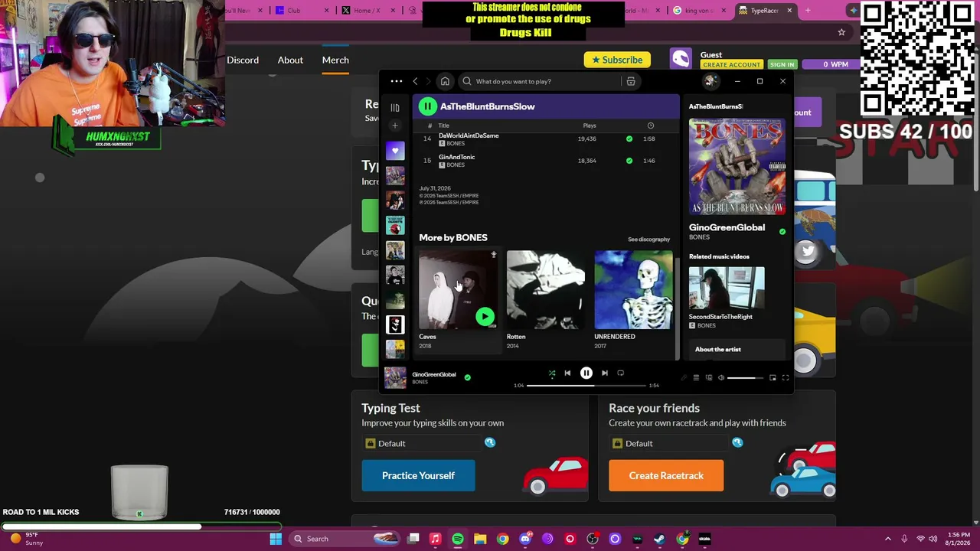Toggle saved checkmark in now-playing bar

pos(467,377)
